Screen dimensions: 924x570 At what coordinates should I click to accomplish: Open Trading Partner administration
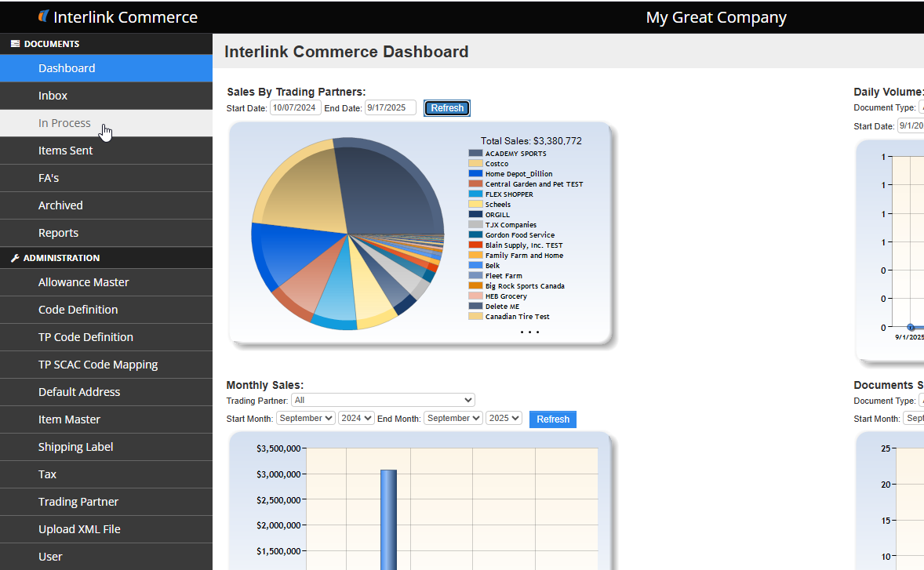coord(106,502)
